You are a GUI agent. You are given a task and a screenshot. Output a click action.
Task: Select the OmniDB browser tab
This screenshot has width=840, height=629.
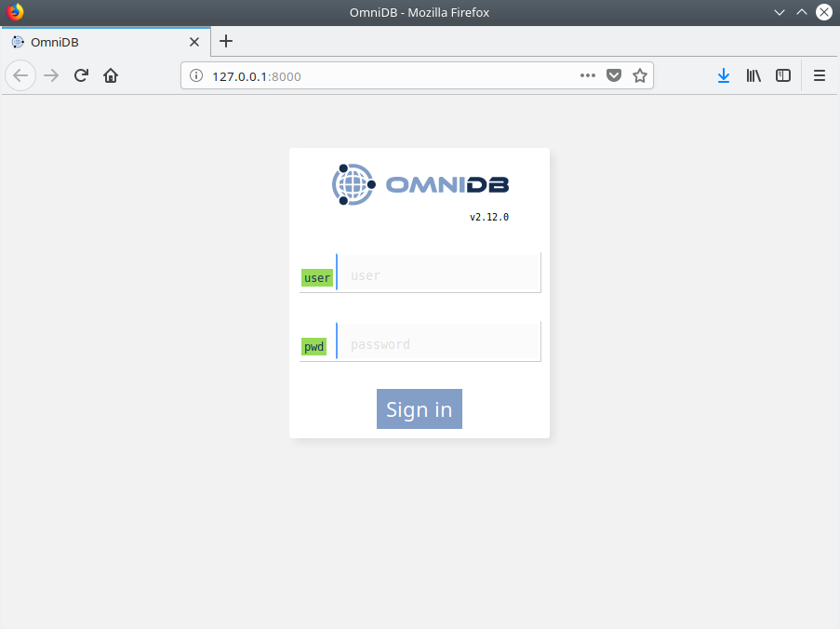coord(93,42)
